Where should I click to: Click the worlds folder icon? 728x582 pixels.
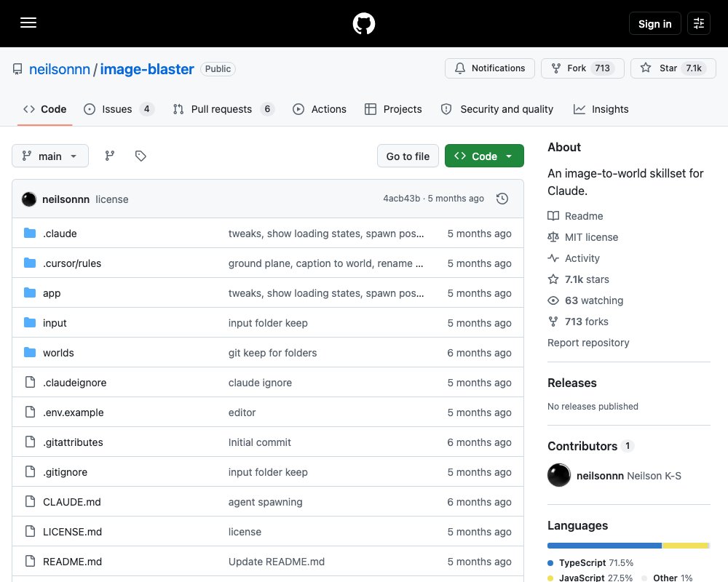[30, 352]
